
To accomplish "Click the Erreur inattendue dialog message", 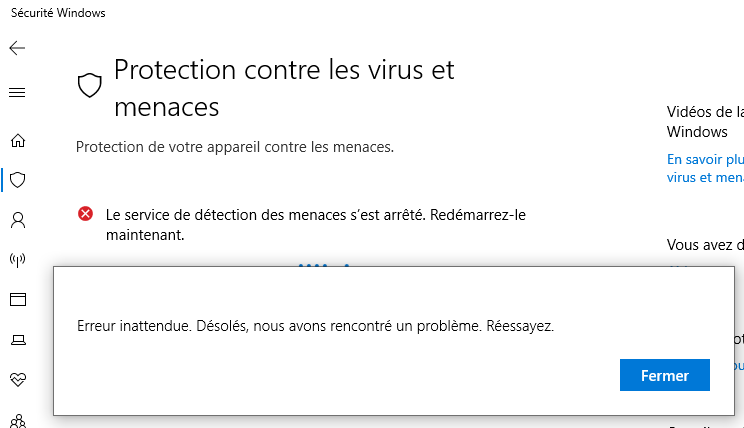I will 315,326.
